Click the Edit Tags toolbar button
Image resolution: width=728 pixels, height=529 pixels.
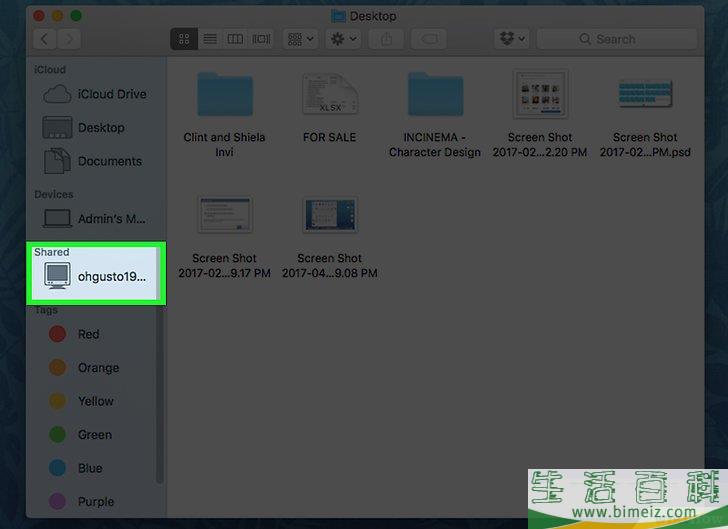(429, 39)
